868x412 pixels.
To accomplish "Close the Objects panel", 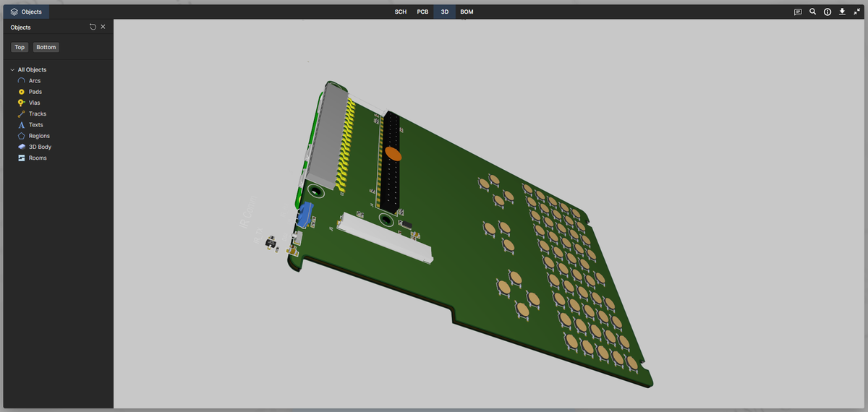I will coord(103,27).
